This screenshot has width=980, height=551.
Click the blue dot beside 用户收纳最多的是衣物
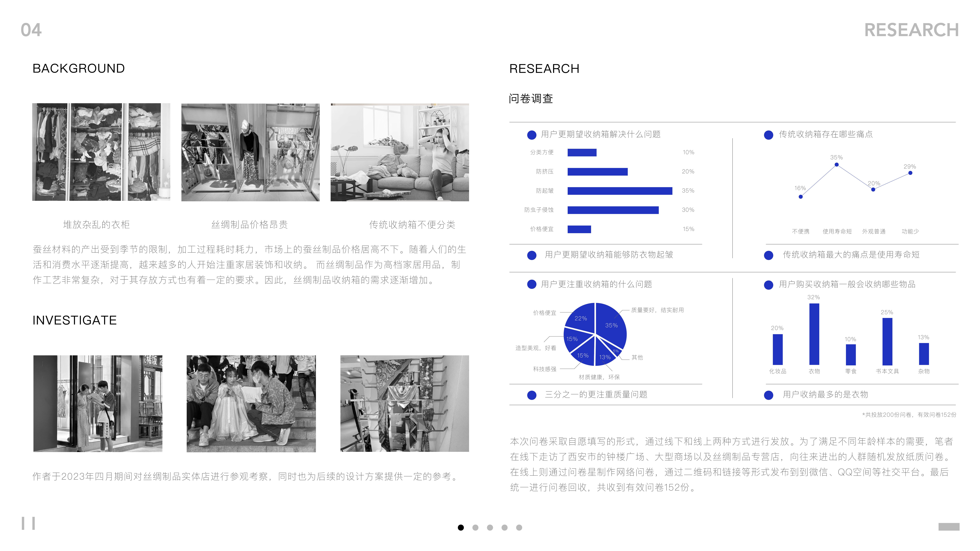pyautogui.click(x=768, y=395)
